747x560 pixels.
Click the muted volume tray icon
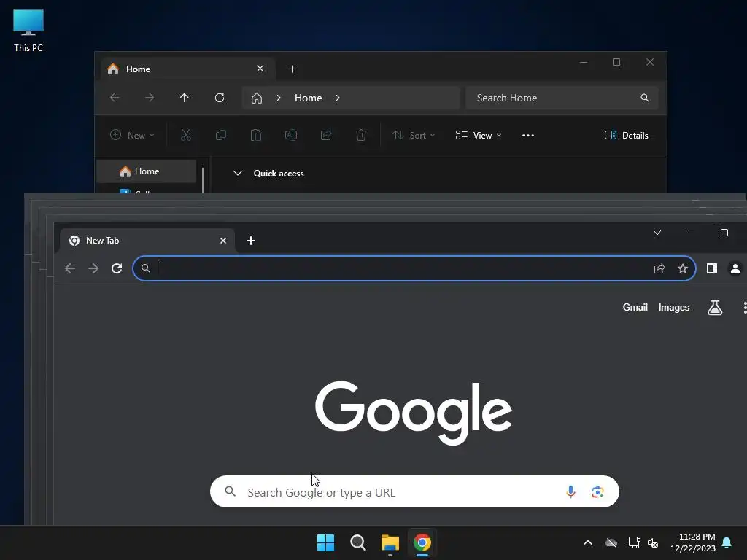pyautogui.click(x=653, y=542)
